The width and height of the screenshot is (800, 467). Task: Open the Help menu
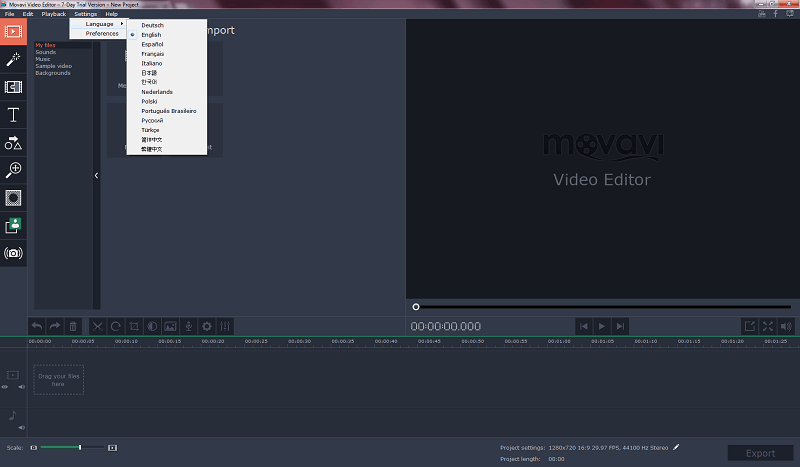pos(111,14)
